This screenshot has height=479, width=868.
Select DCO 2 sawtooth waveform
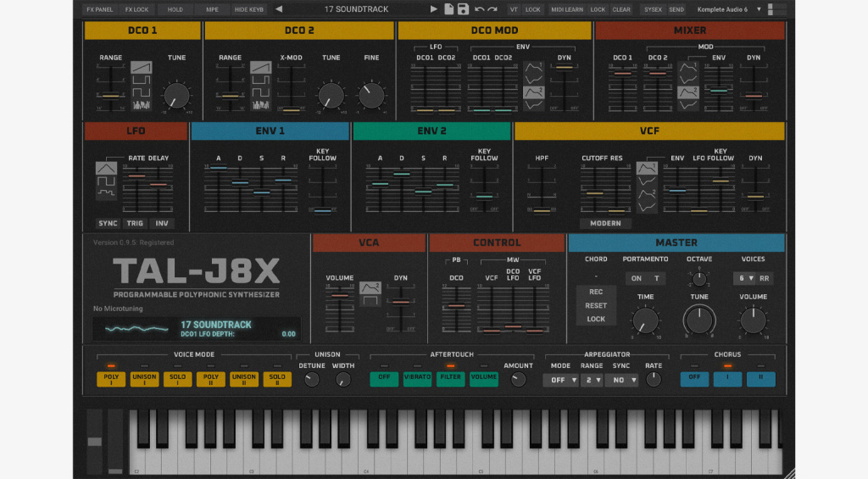(x=260, y=68)
